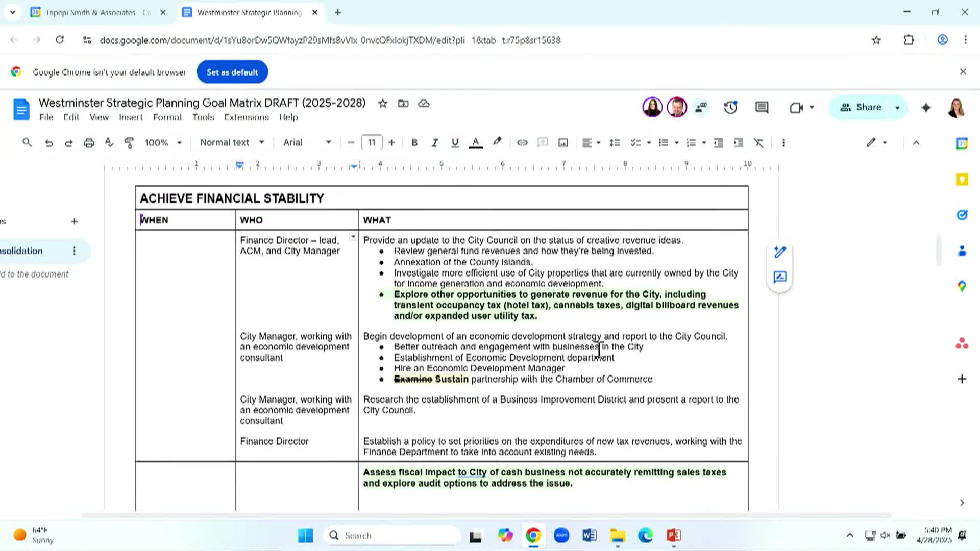Click Clear formatting icon
980x551 pixels.
pos(758,143)
